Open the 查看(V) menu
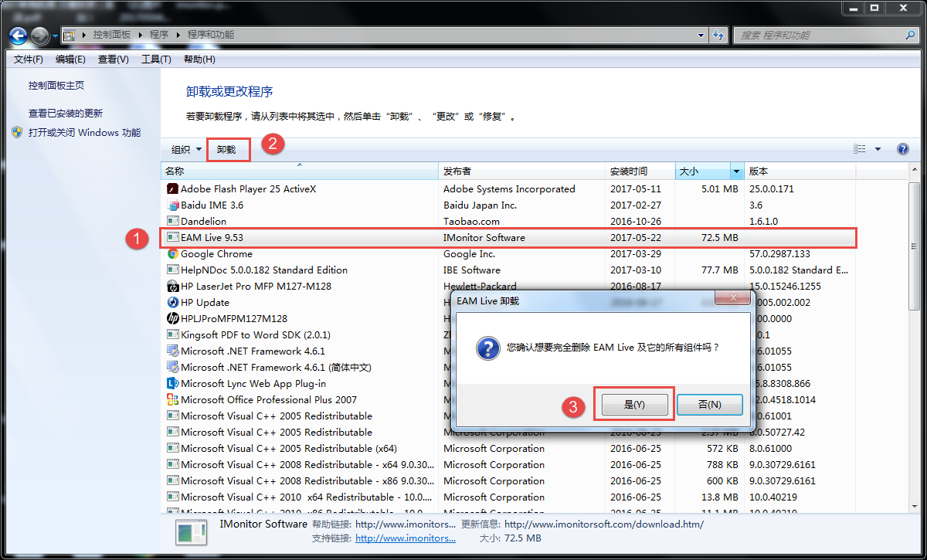 (114, 59)
